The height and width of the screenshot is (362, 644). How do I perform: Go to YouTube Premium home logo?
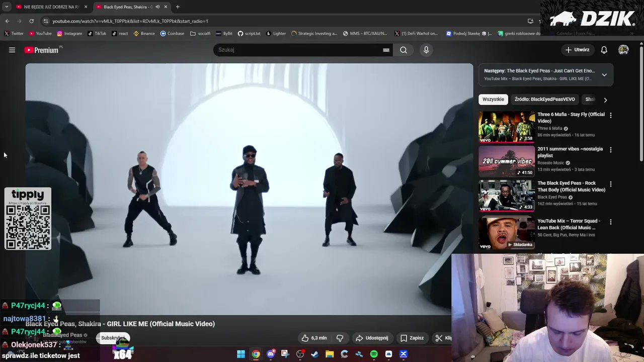coord(41,50)
